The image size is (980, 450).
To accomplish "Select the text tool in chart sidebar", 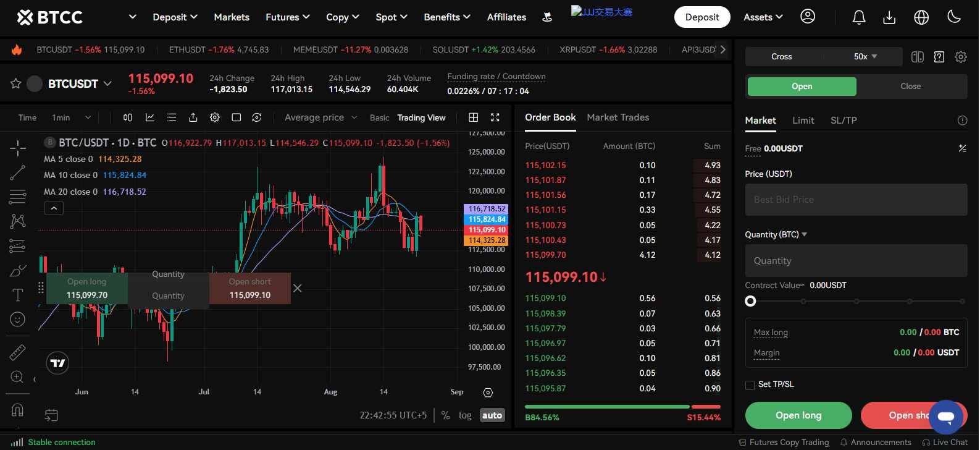I will tap(17, 295).
